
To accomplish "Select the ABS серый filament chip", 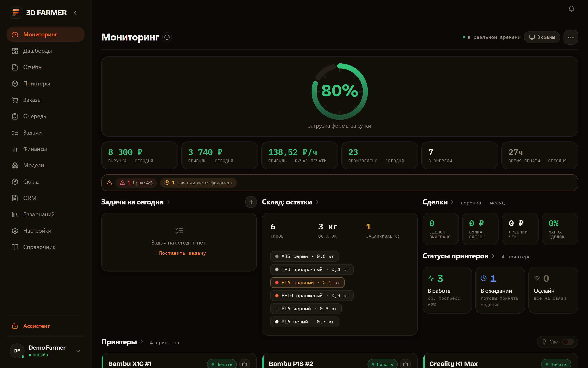I will [x=304, y=256].
